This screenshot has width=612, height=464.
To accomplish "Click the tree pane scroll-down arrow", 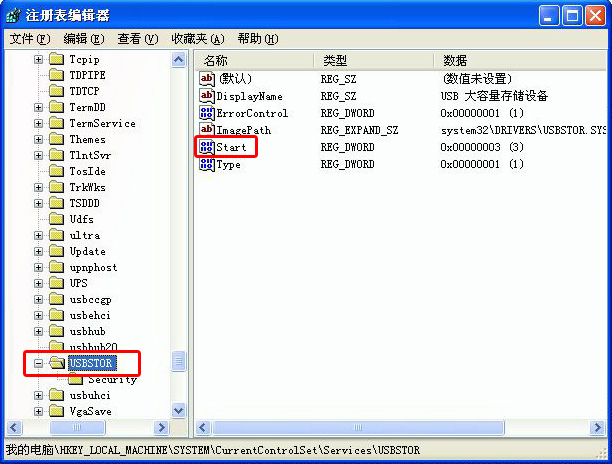I will coord(179,410).
